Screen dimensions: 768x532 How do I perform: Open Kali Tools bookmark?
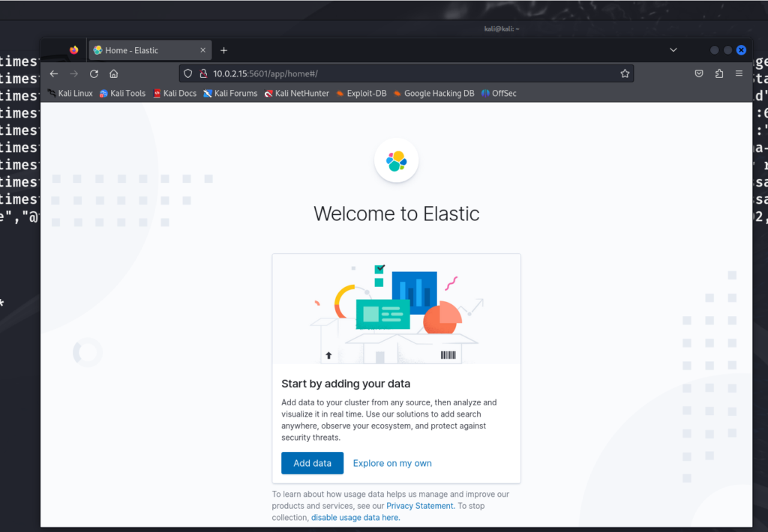click(x=122, y=94)
